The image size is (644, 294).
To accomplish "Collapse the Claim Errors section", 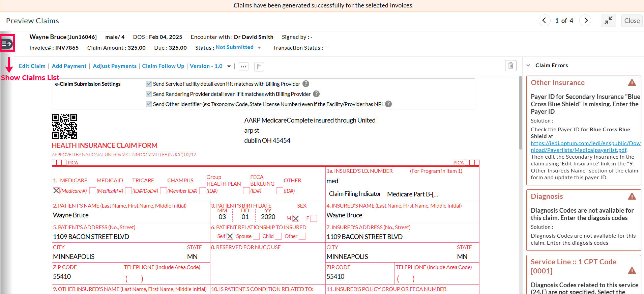I will (x=528, y=65).
